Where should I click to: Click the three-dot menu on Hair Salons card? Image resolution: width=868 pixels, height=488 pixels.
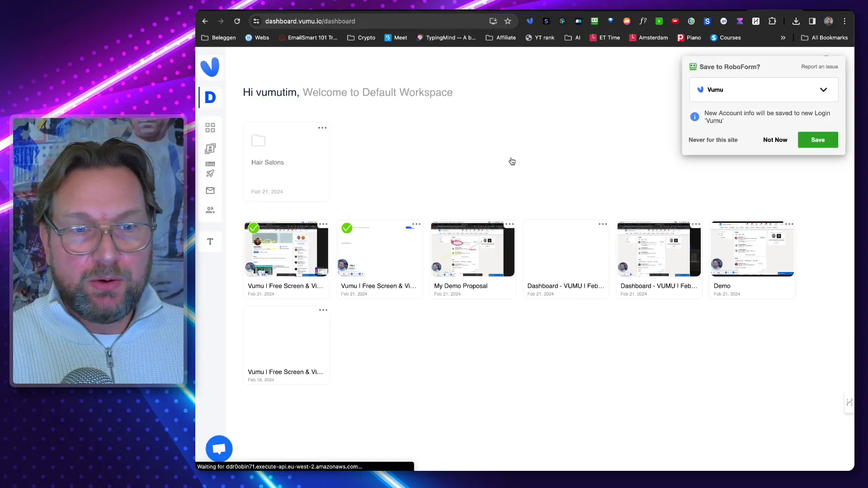point(322,127)
